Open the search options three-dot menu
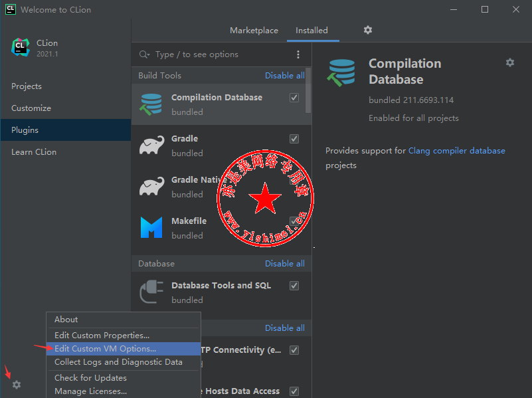Viewport: 532px width, 398px height. click(x=298, y=54)
